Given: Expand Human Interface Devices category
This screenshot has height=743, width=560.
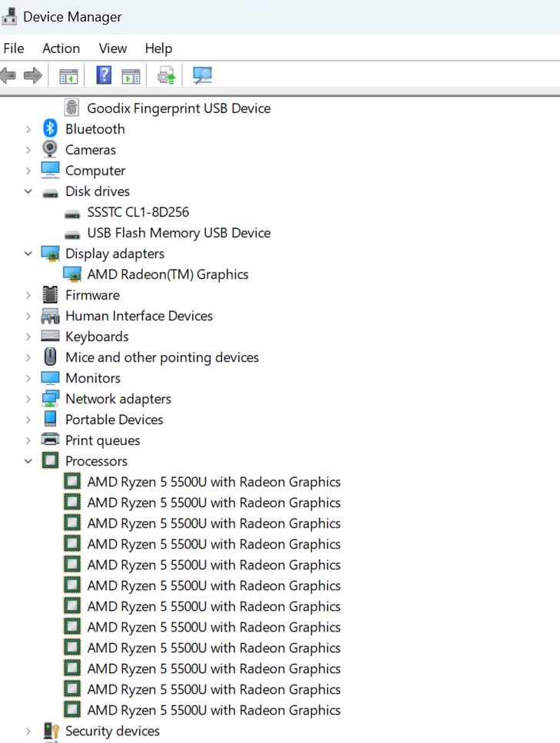Looking at the screenshot, I should click(28, 316).
